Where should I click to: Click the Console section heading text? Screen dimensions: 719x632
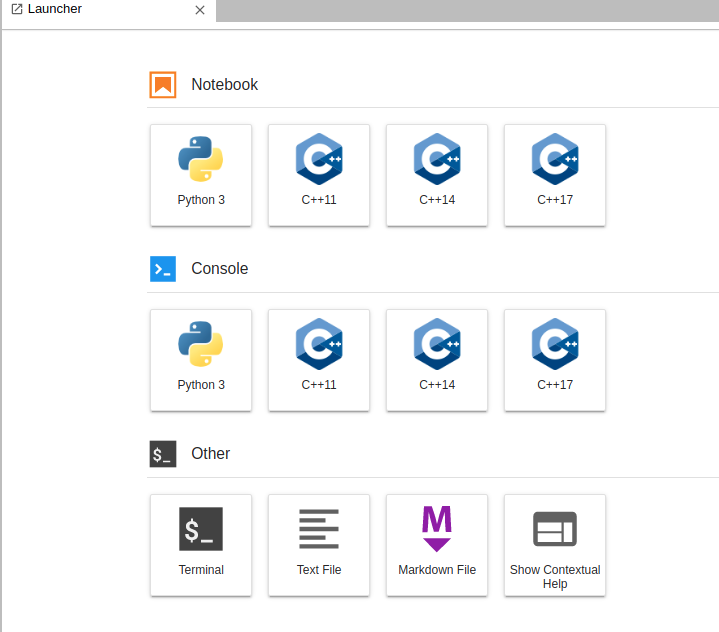pyautogui.click(x=220, y=269)
